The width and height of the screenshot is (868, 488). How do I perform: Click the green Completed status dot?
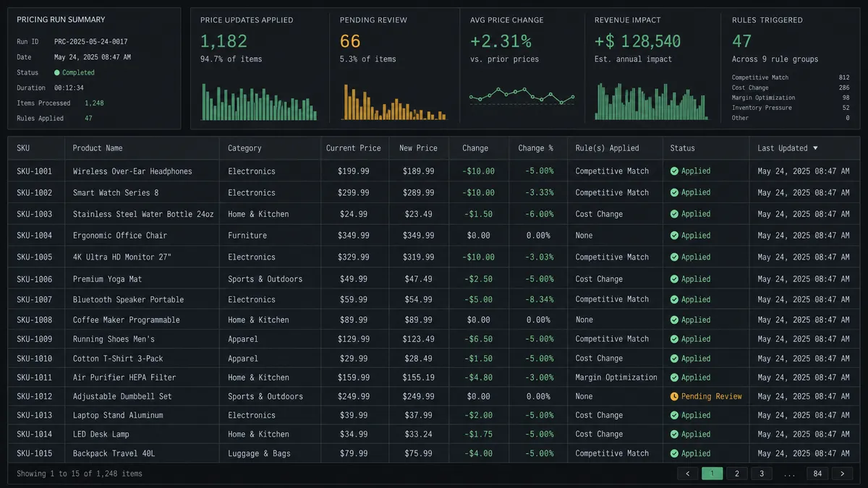[57, 73]
